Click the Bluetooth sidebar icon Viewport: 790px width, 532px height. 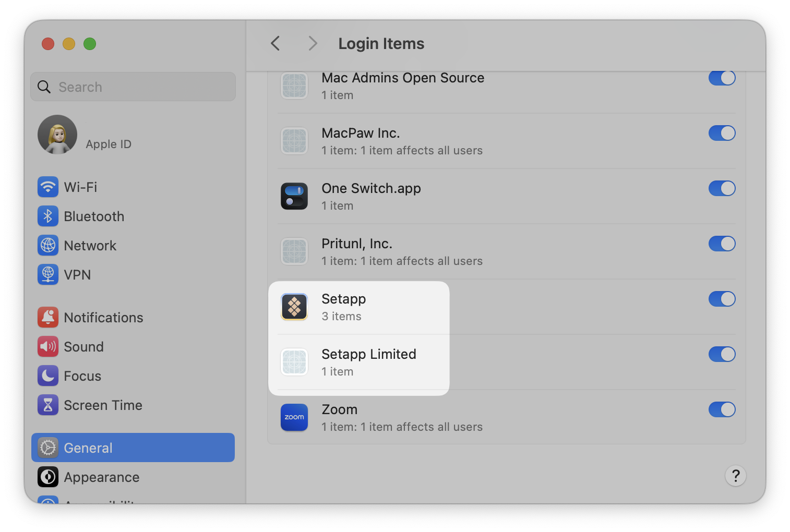tap(47, 216)
